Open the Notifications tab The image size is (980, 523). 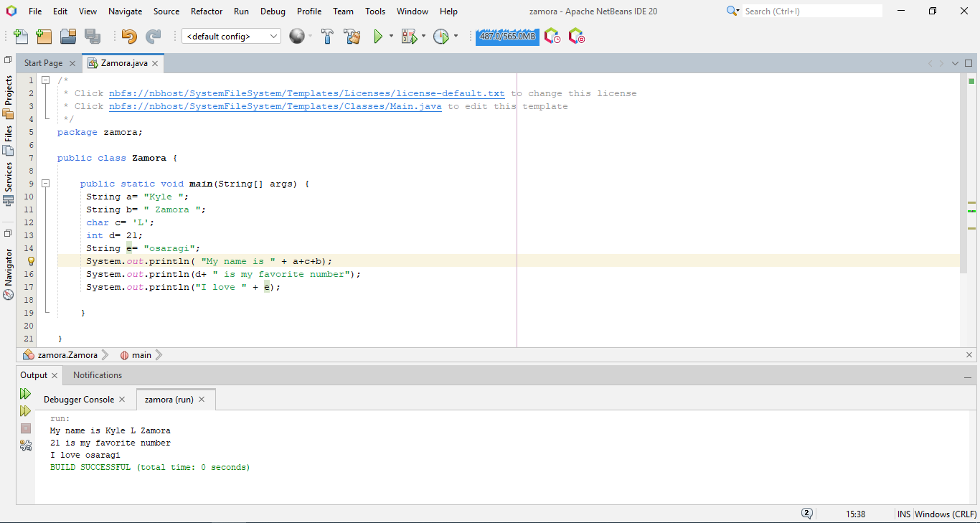(98, 375)
